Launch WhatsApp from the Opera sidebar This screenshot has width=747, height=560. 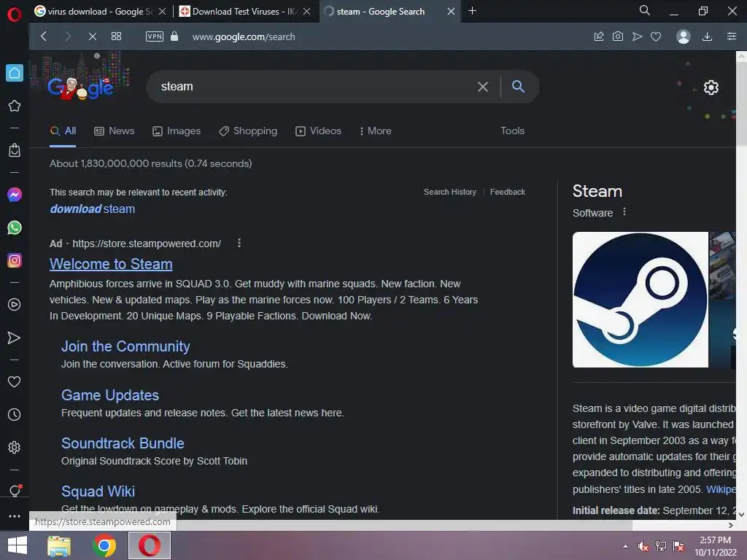coord(15,227)
